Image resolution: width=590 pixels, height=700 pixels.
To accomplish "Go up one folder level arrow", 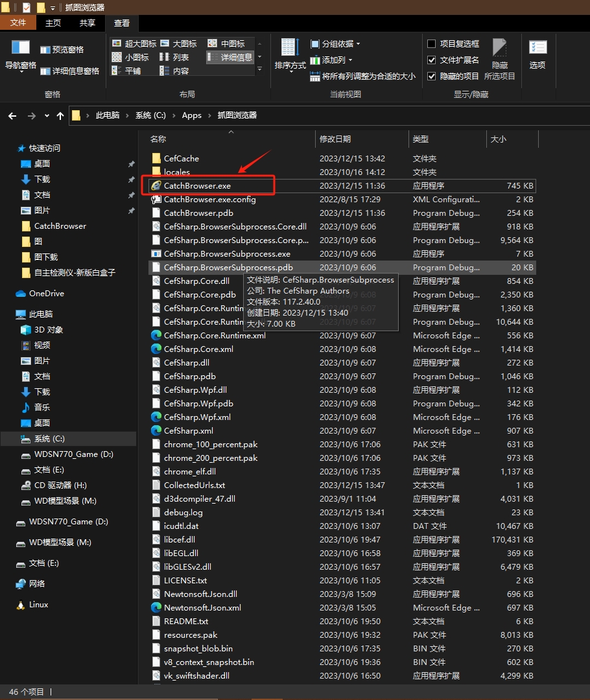I will [x=60, y=115].
